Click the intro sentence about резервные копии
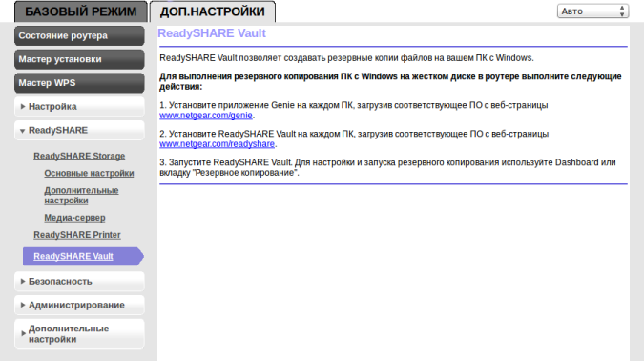The image size is (644, 361). point(346,58)
